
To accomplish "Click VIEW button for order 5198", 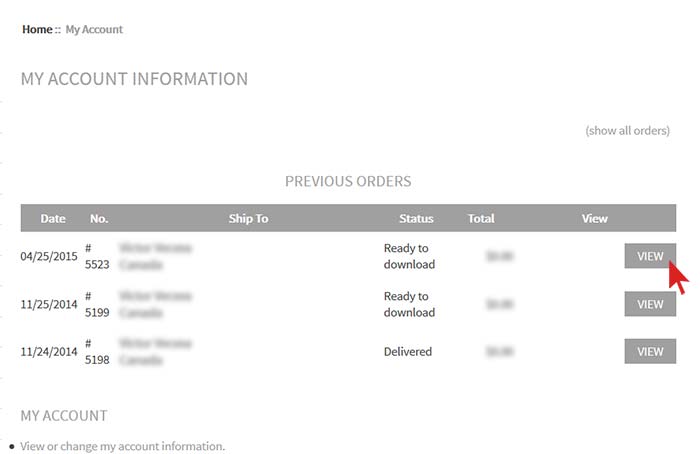I will [650, 351].
